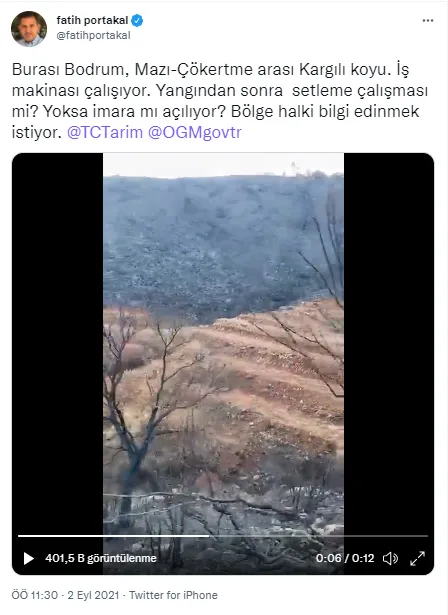
Task: Open the ÖÖ 11:30 · 2 Eyl 2021 timestamp
Action: pos(65,595)
